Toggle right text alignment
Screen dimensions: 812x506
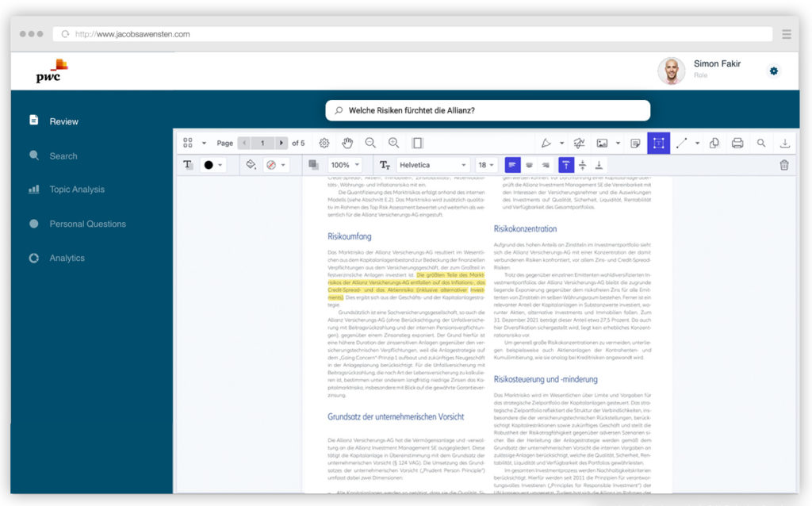click(546, 165)
